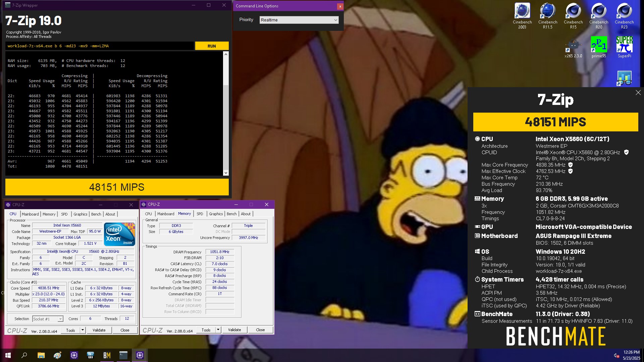
Task: Open BenchMate BM taskbar icon
Action: click(x=107, y=355)
